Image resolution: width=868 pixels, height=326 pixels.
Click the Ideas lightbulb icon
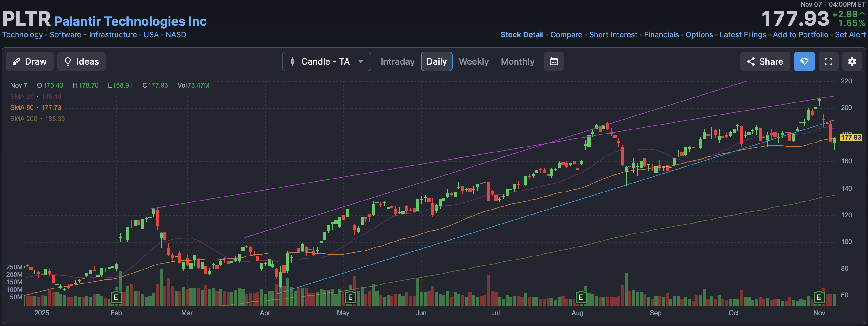click(x=68, y=61)
